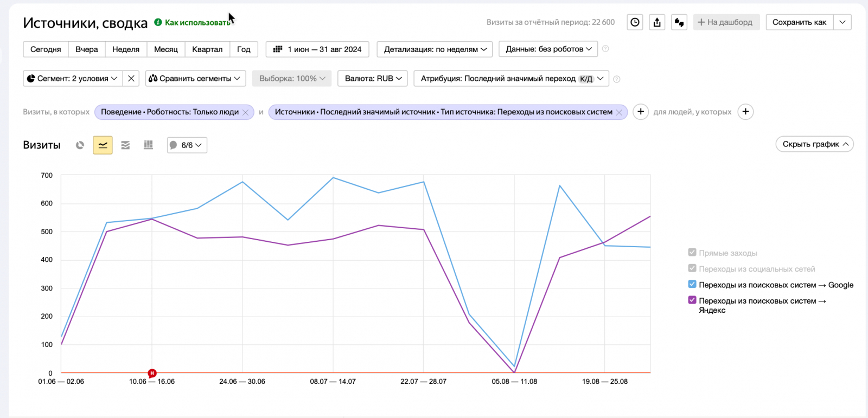
Task: Open the Как использовать help link
Action: [x=197, y=23]
